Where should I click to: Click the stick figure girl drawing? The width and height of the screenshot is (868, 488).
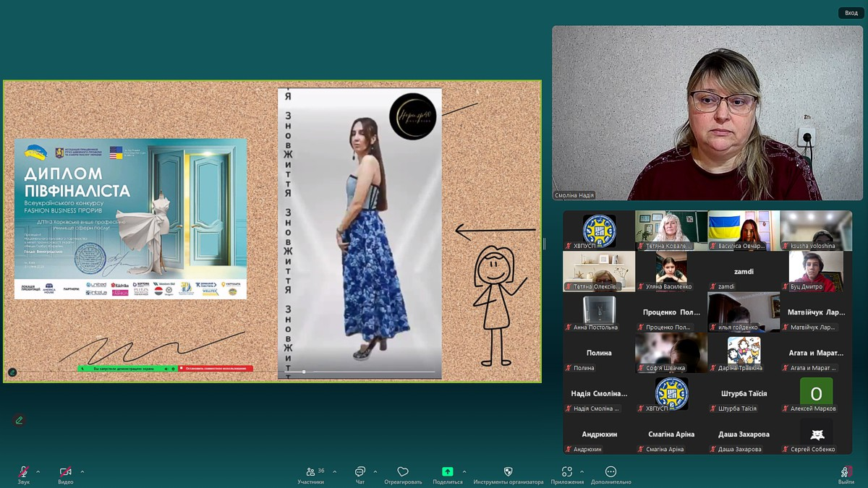coord(498,305)
